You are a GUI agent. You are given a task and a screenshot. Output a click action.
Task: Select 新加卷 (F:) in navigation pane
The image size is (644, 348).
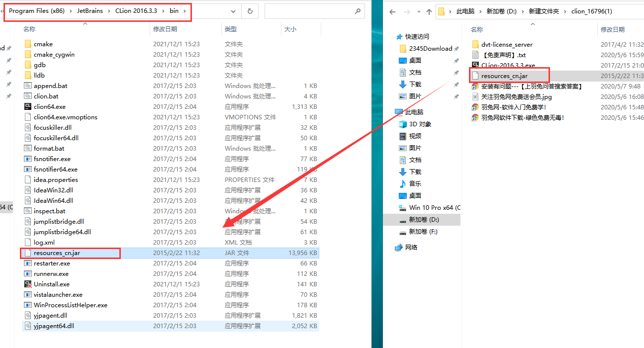click(423, 232)
